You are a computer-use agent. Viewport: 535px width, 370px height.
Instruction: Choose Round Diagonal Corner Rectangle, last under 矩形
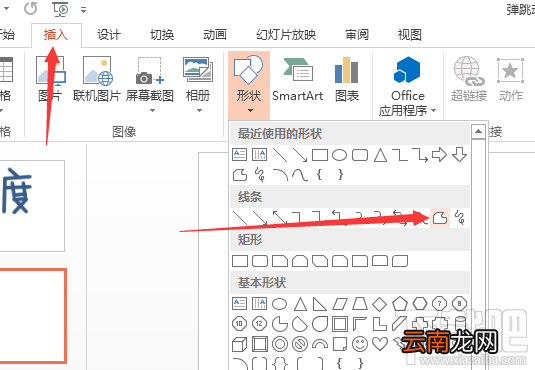[400, 261]
